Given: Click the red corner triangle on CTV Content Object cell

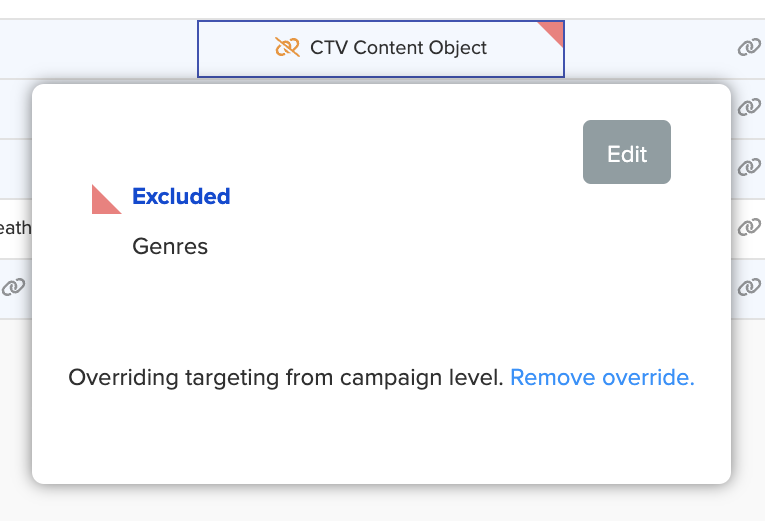Looking at the screenshot, I should click(x=554, y=31).
